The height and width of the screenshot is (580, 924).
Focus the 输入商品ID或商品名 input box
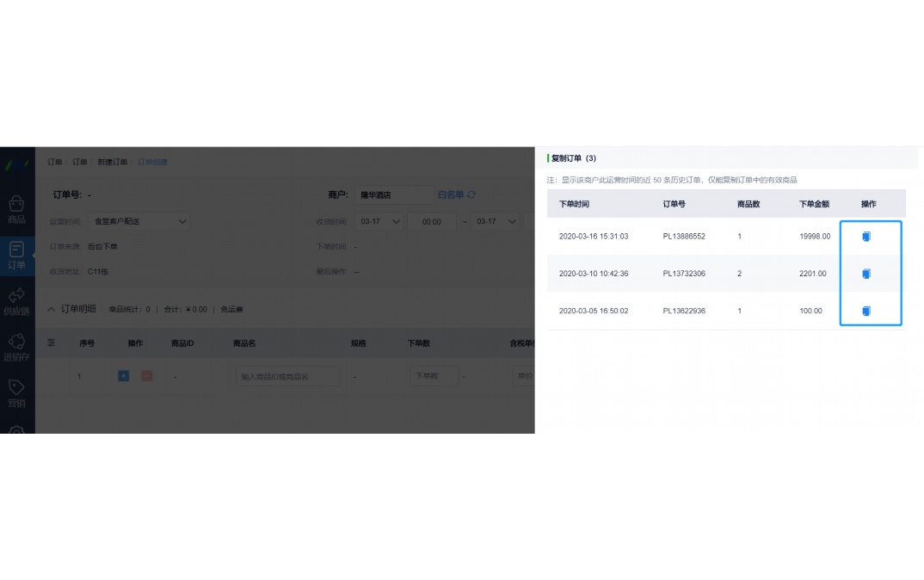pos(287,376)
